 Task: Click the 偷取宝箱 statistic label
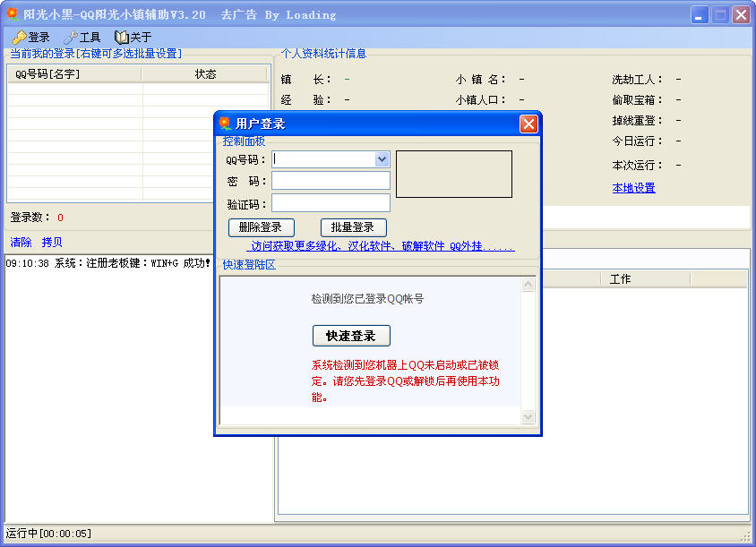tap(637, 99)
